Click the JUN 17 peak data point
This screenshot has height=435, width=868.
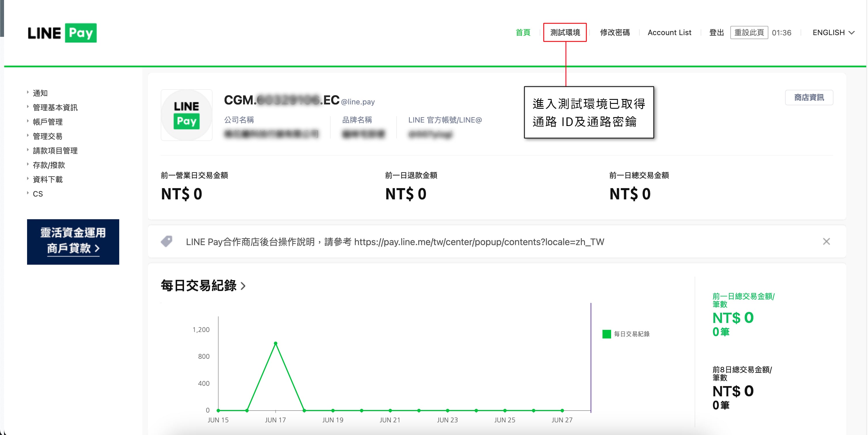pos(276,343)
